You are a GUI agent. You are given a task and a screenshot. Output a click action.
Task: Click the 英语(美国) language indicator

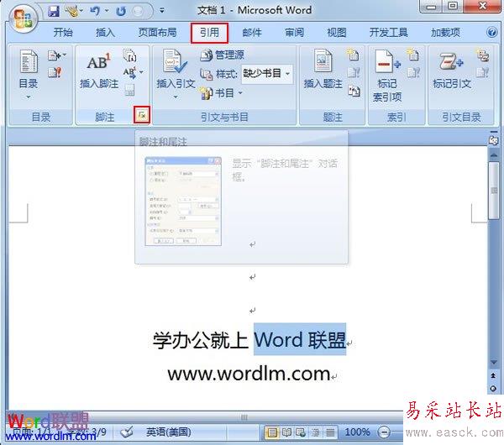point(169,432)
